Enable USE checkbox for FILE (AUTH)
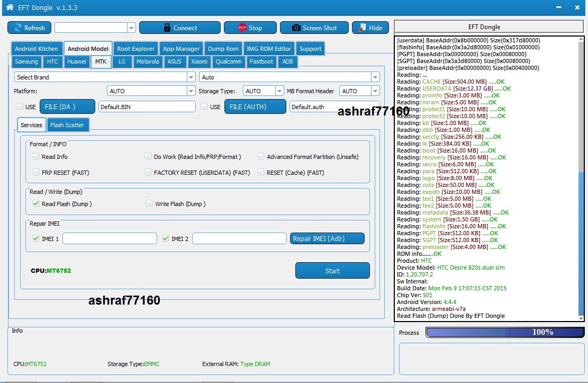 pos(204,106)
